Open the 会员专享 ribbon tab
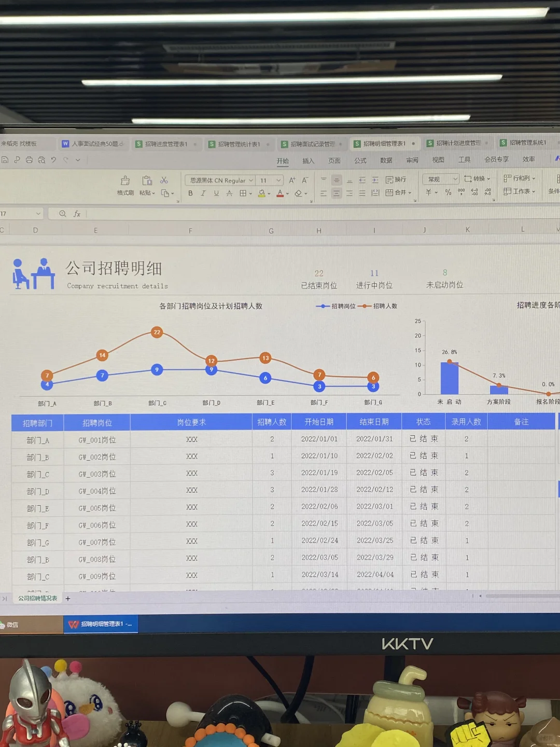The image size is (560, 747). (496, 159)
